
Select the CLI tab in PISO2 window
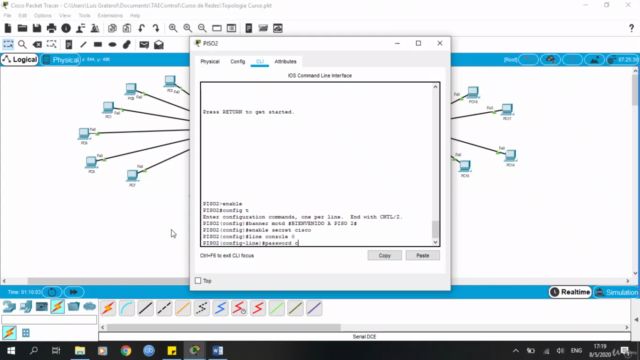tap(260, 62)
